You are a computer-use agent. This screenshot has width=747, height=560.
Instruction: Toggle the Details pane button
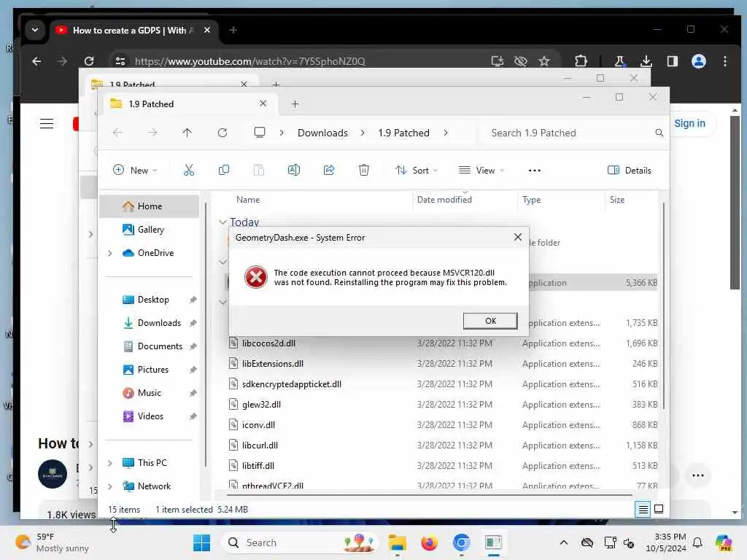[x=630, y=170]
